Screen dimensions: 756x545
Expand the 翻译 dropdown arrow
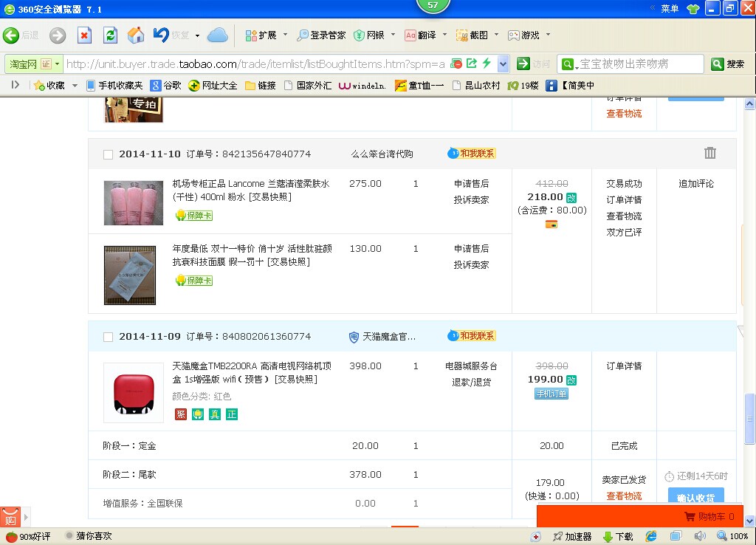pos(444,35)
